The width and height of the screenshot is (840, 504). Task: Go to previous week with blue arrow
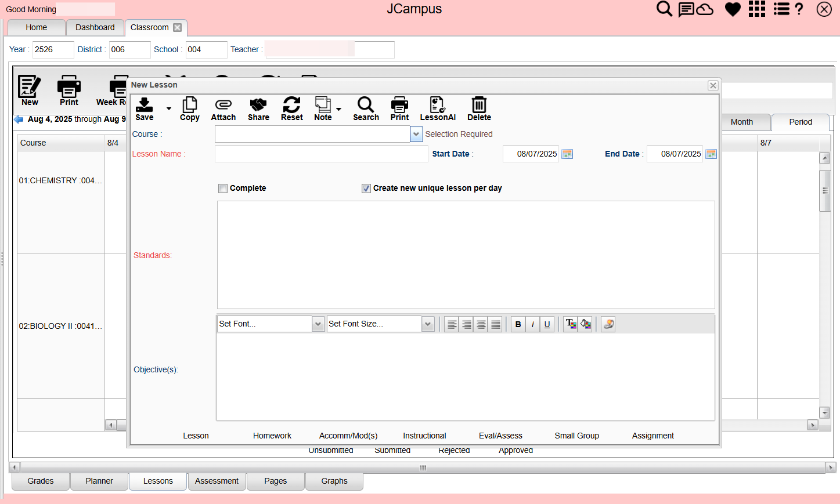point(19,119)
